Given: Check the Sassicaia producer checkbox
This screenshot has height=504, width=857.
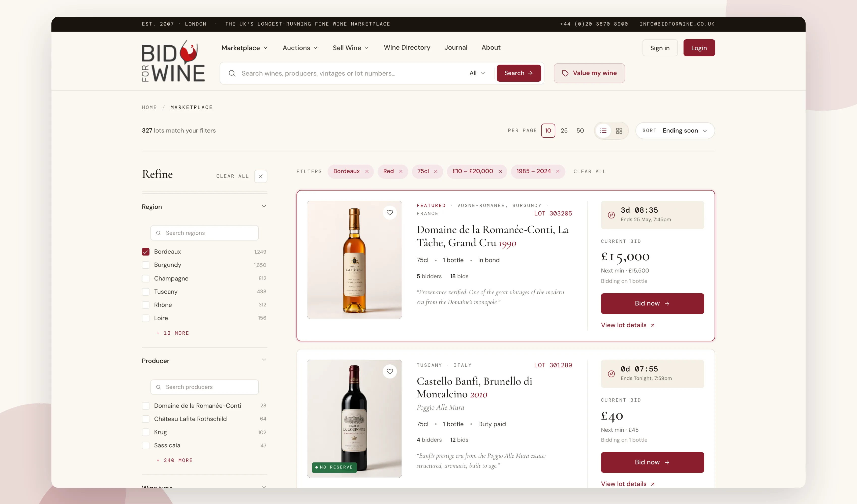Looking at the screenshot, I should 145,446.
